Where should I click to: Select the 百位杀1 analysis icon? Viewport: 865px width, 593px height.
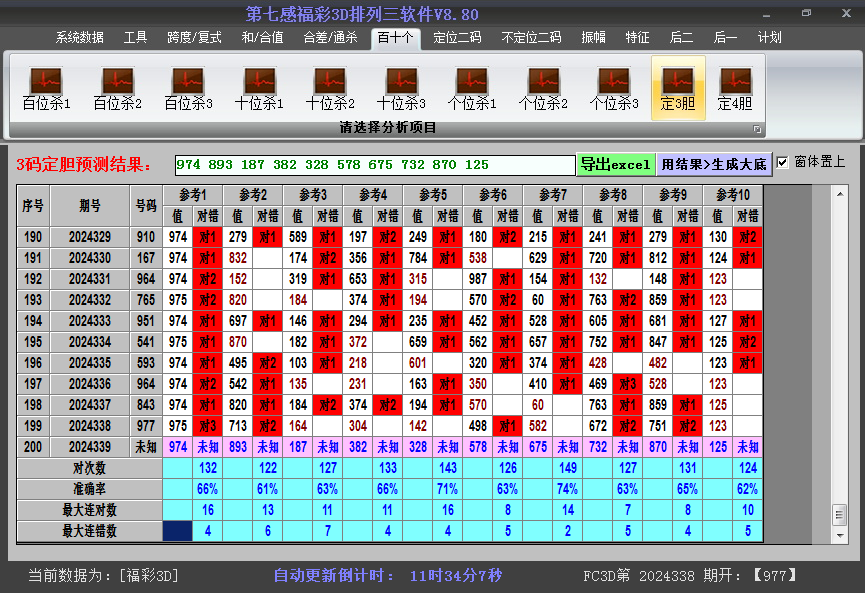(46, 89)
